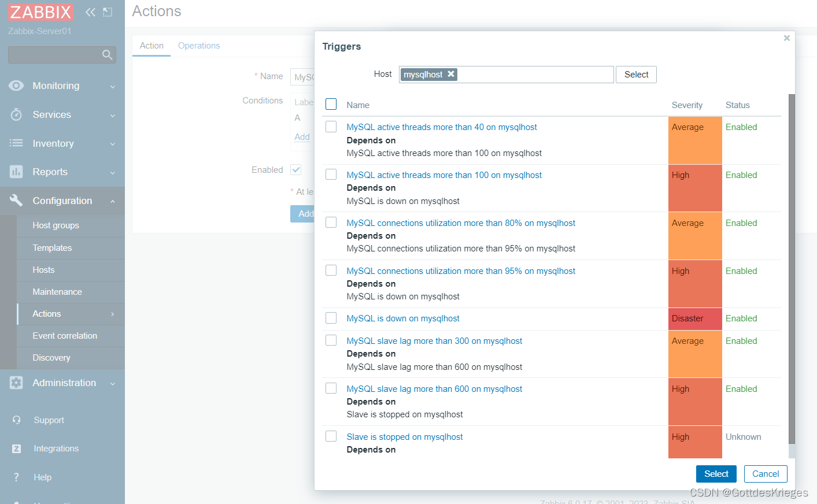Click the Severity column header
The image size is (817, 504).
click(x=687, y=105)
